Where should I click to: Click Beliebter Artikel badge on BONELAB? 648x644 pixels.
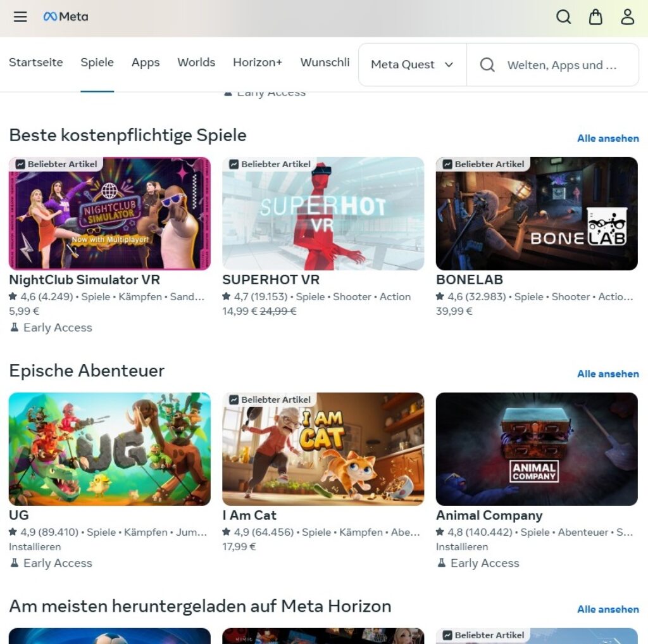coord(483,164)
